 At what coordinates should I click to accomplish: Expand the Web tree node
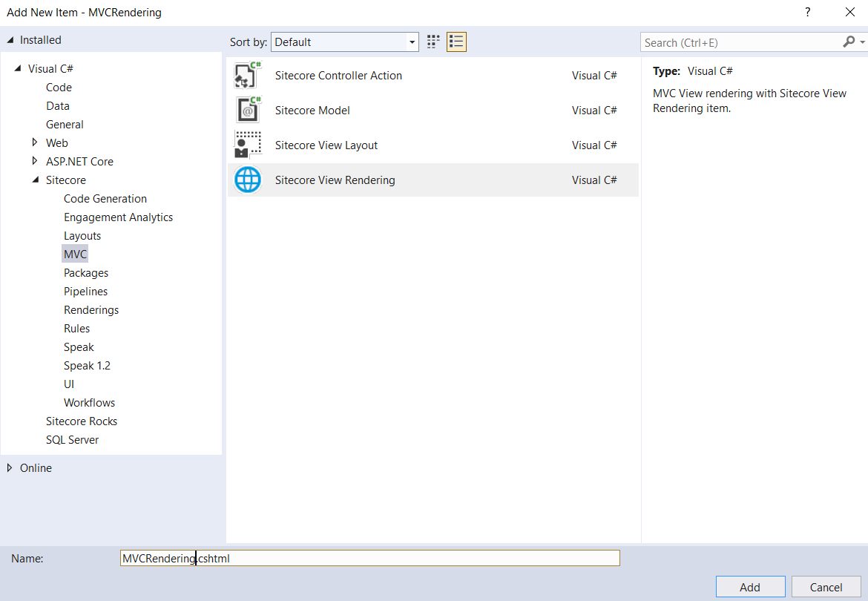tap(35, 142)
